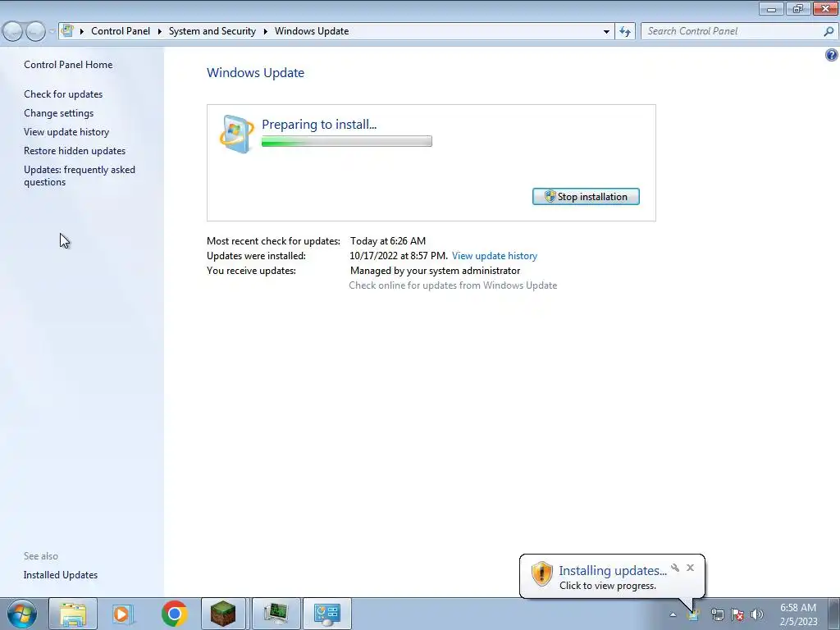Expand arrow before Control Panel breadcrumb
840x630 pixels.
pyautogui.click(x=82, y=31)
